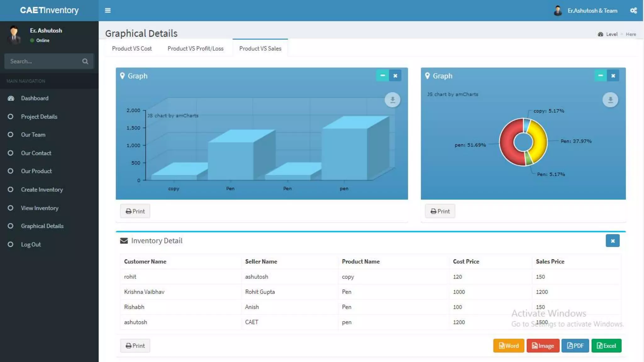
Task: Export inventory table as Image
Action: 543,346
